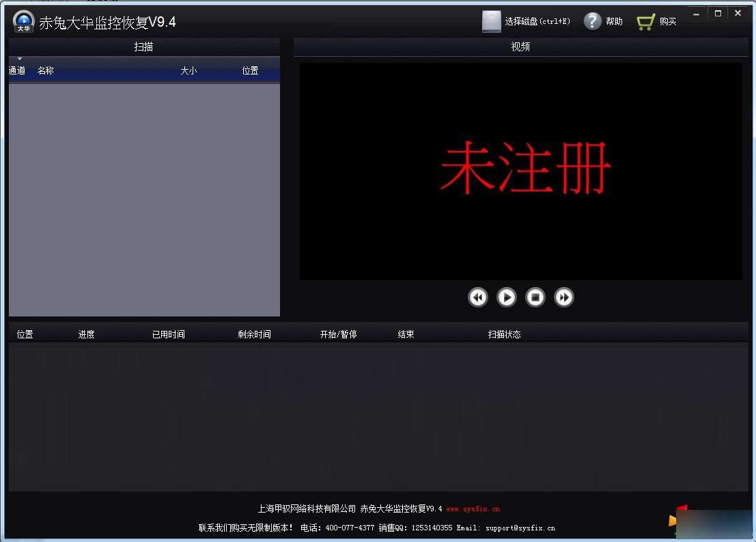Viewport: 756px width, 542px height.
Task: Click the 扫描 panel title
Action: coord(143,46)
